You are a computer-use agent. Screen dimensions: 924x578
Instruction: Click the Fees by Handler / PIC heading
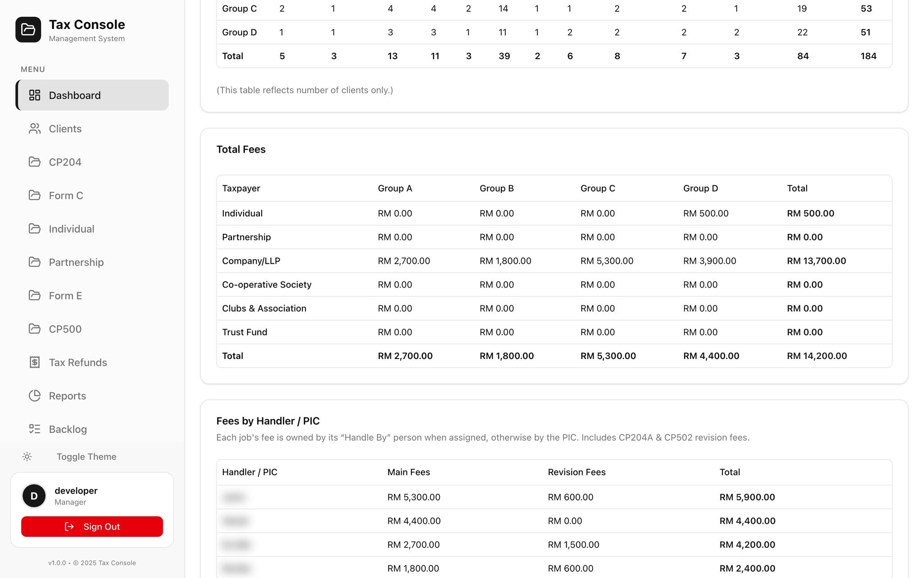268,421
